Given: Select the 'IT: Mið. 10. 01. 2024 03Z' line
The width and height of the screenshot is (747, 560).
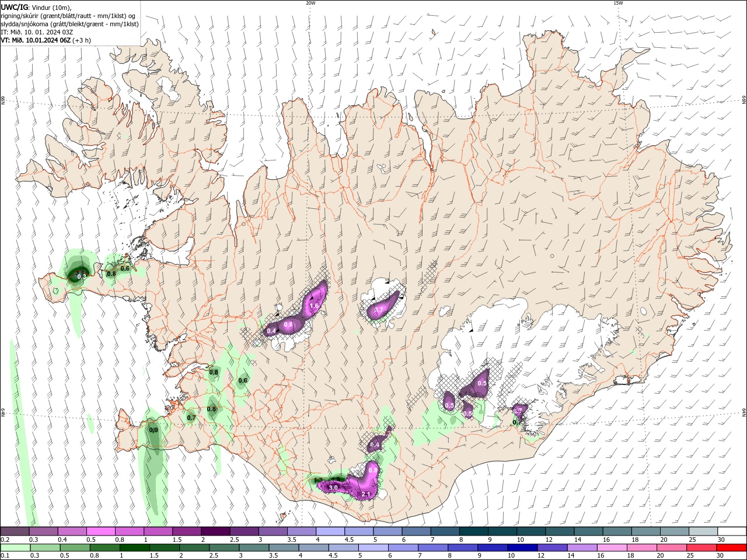Looking at the screenshot, I should point(37,32).
